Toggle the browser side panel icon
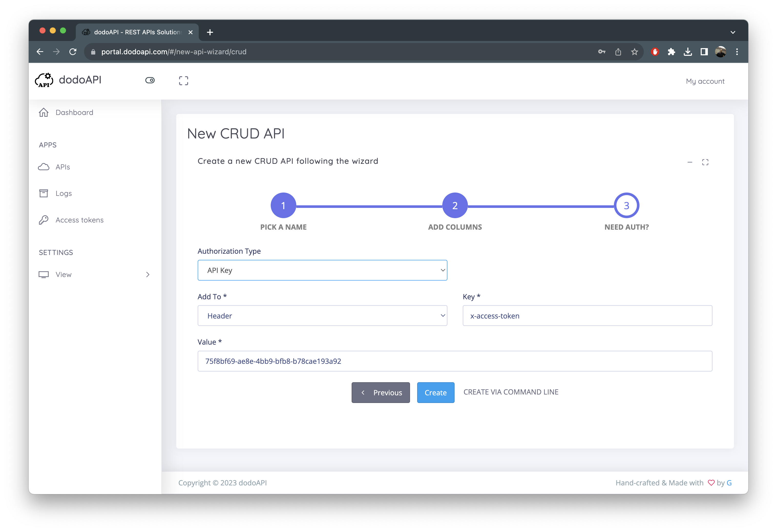Image resolution: width=777 pixels, height=532 pixels. 704,52
